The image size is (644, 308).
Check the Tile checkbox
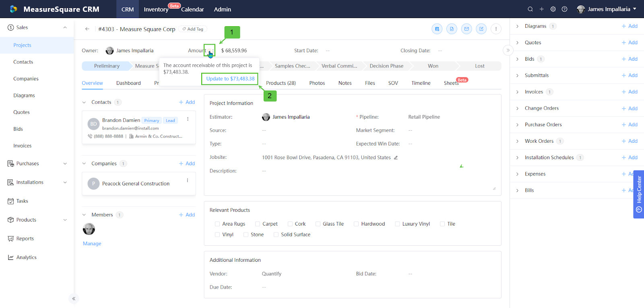(442, 224)
